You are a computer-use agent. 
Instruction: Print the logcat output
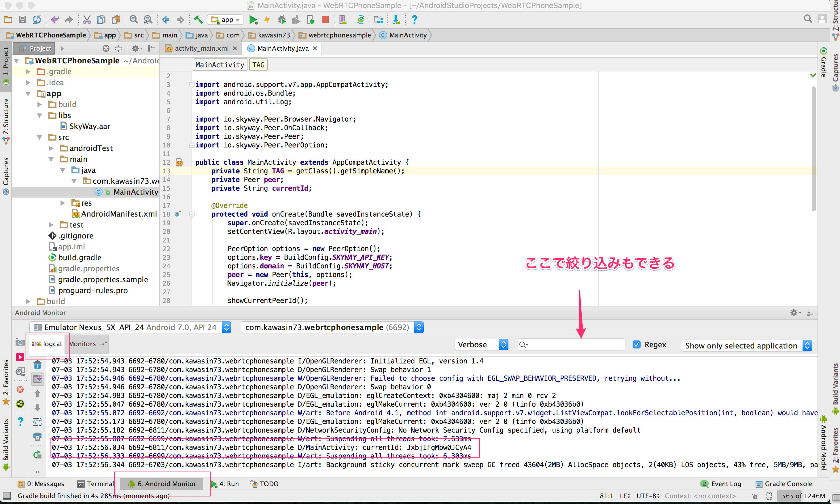[x=37, y=436]
